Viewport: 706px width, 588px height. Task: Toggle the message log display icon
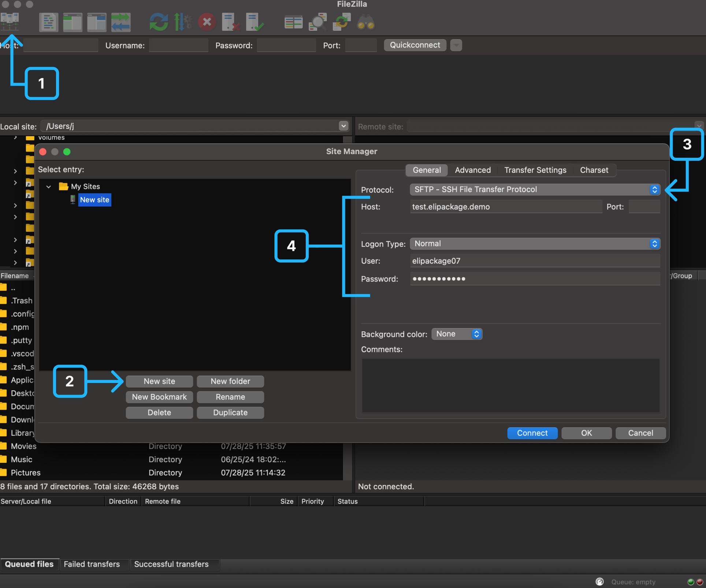pos(48,22)
